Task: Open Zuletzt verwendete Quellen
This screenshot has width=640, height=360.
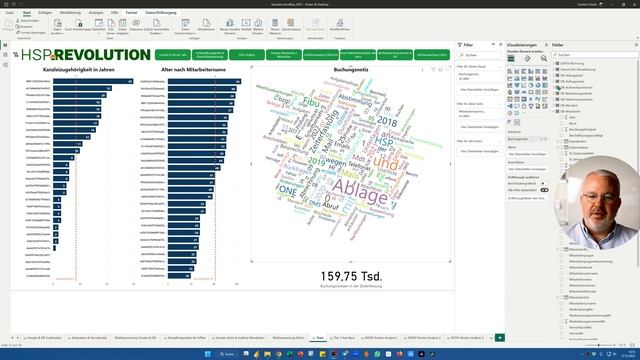Action: click(157, 24)
